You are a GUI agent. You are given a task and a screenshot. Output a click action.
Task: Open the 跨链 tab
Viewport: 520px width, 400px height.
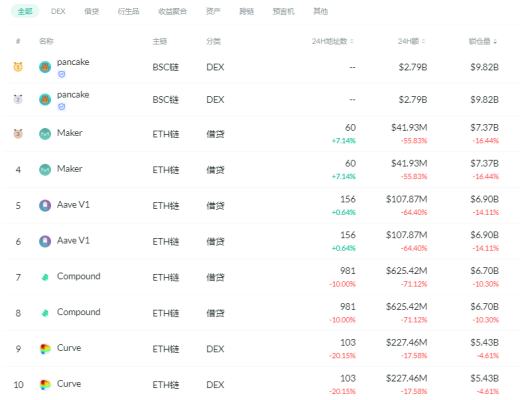pos(247,11)
